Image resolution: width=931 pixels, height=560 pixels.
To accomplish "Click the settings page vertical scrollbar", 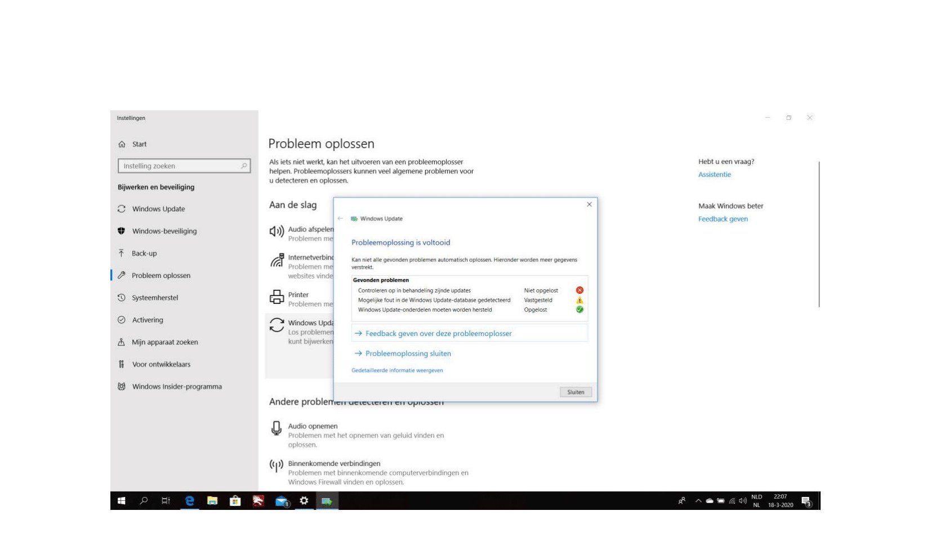I will [x=819, y=234].
